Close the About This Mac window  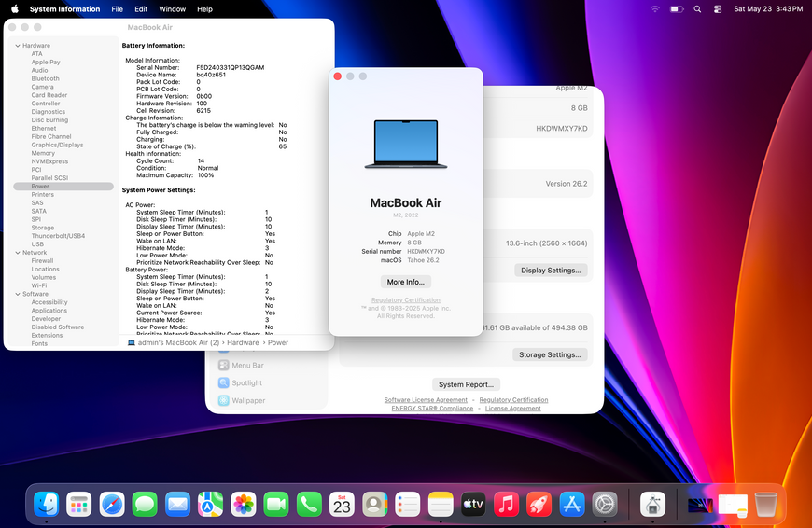coord(338,76)
